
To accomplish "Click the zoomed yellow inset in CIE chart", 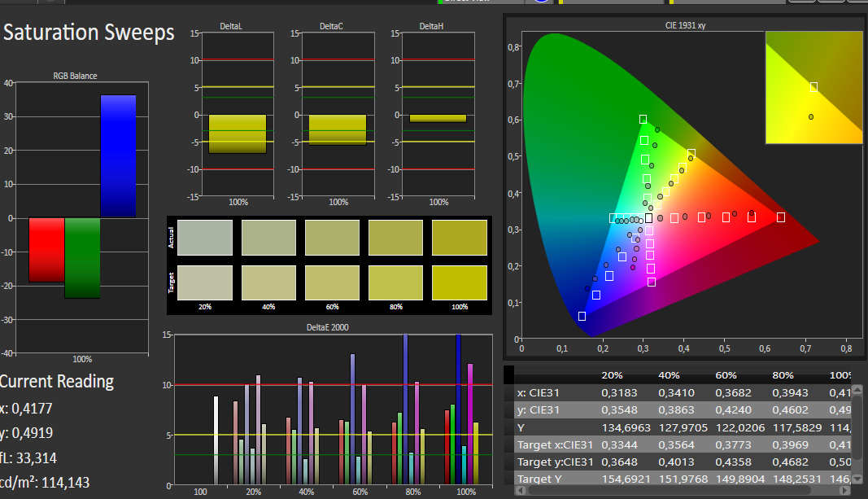I will 813,87.
